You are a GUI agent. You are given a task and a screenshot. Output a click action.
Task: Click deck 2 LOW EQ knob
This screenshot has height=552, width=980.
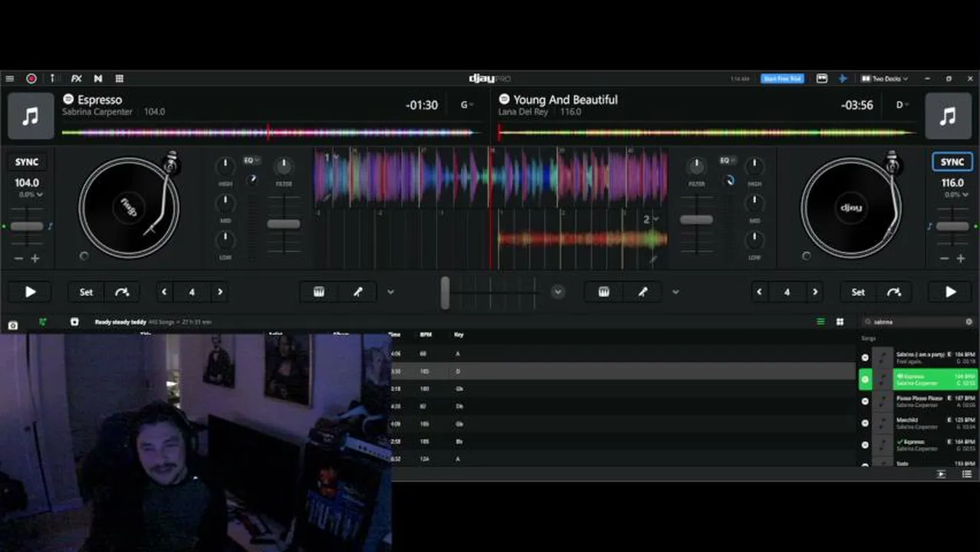[755, 240]
